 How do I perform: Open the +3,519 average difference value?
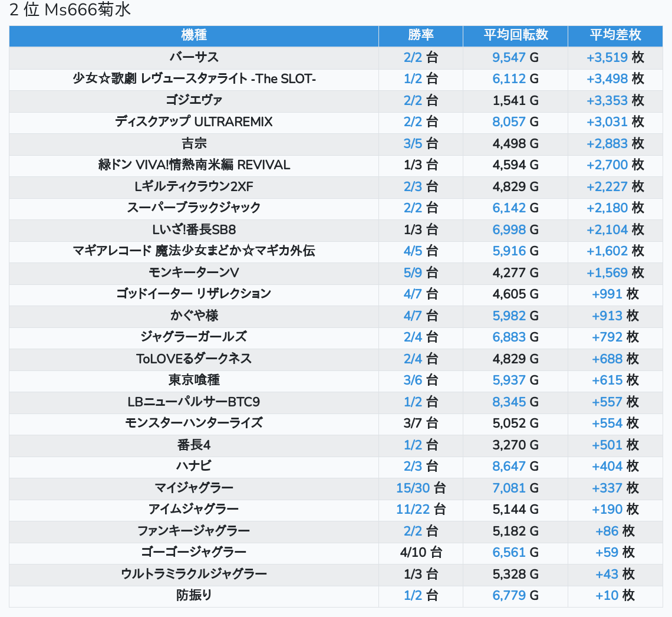click(x=607, y=57)
